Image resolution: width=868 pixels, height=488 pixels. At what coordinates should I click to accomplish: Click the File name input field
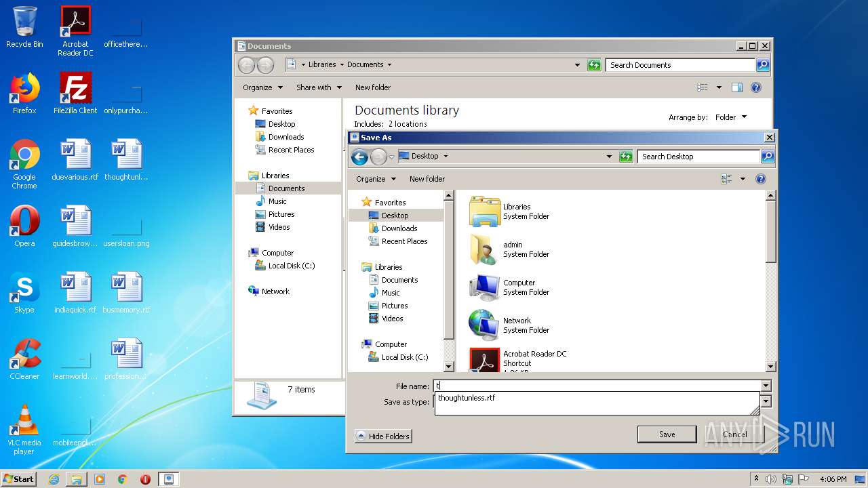pos(597,386)
